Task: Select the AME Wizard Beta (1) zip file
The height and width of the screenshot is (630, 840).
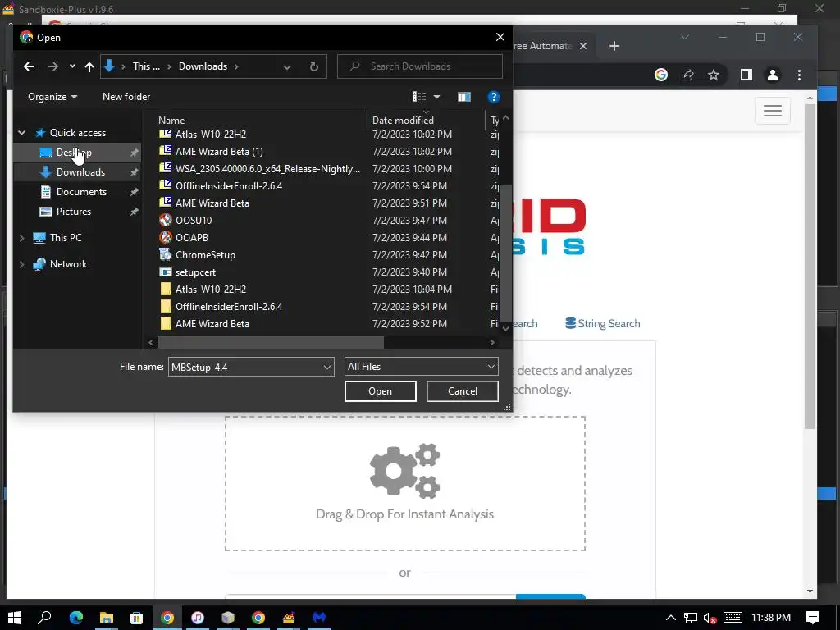Action: pos(219,152)
